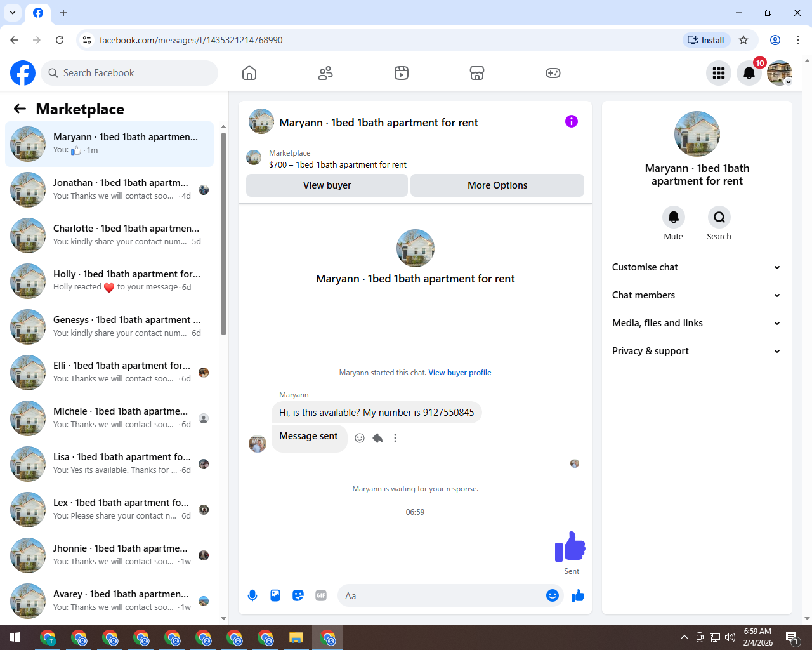
Task: Open the Facebook logo home link
Action: tap(23, 73)
